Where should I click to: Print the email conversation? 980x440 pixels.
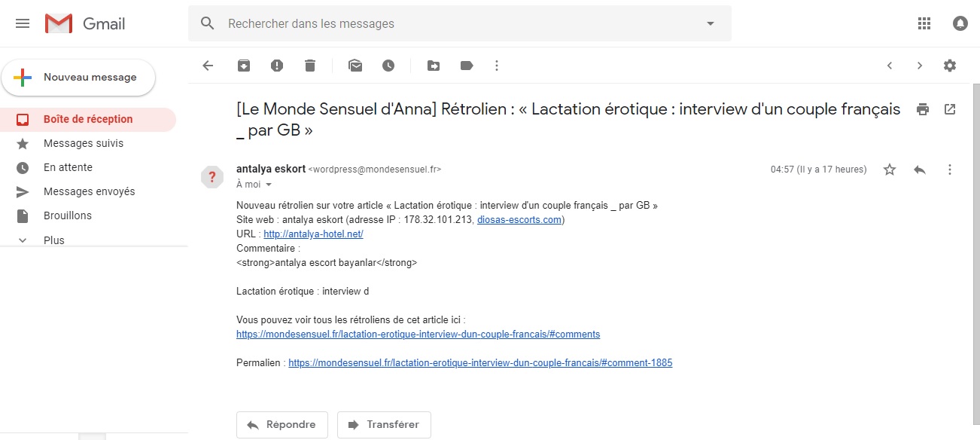[x=923, y=109]
